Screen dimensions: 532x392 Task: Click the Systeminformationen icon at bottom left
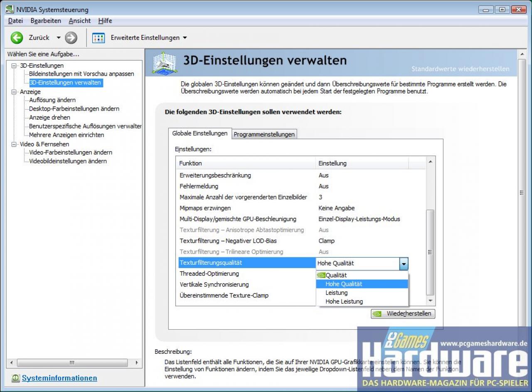tap(16, 378)
